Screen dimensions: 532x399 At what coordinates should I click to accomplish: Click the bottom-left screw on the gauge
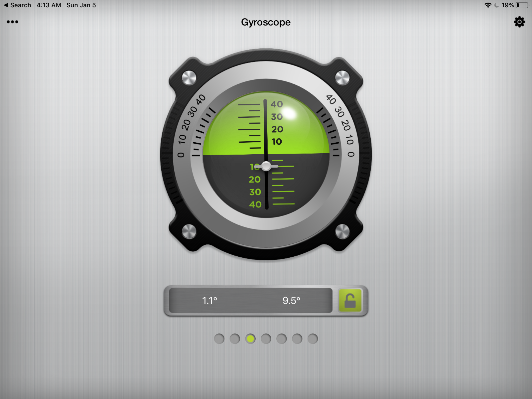click(x=189, y=231)
